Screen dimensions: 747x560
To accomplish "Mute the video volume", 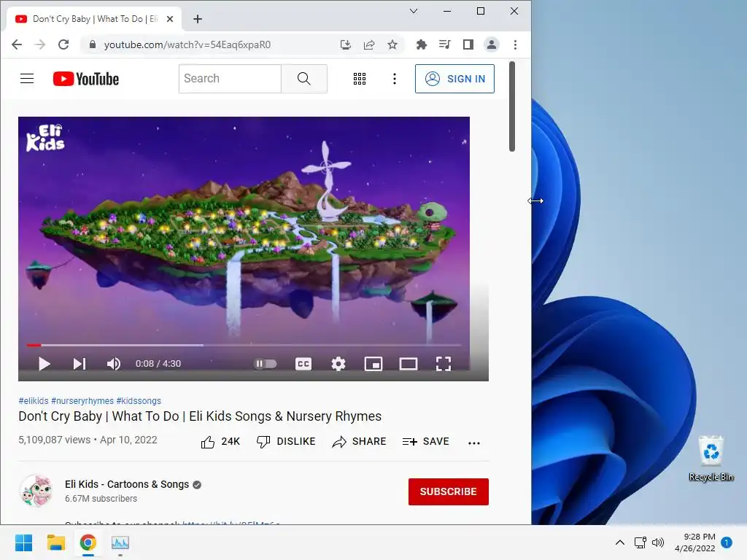I will (113, 364).
